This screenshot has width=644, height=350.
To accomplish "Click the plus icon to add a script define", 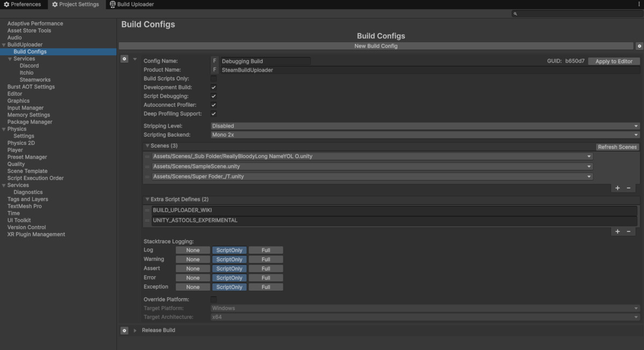I will tap(617, 231).
